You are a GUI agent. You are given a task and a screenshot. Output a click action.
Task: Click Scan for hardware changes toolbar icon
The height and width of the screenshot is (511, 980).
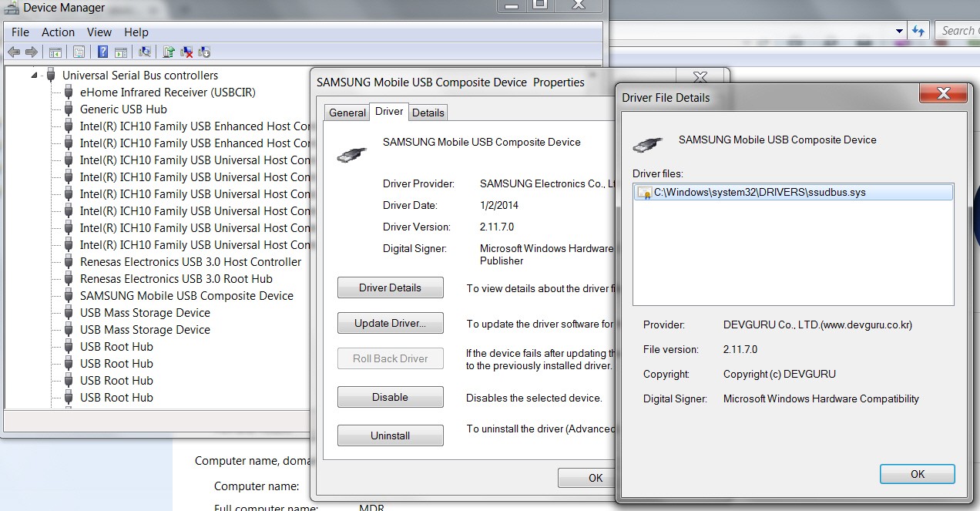(x=144, y=52)
